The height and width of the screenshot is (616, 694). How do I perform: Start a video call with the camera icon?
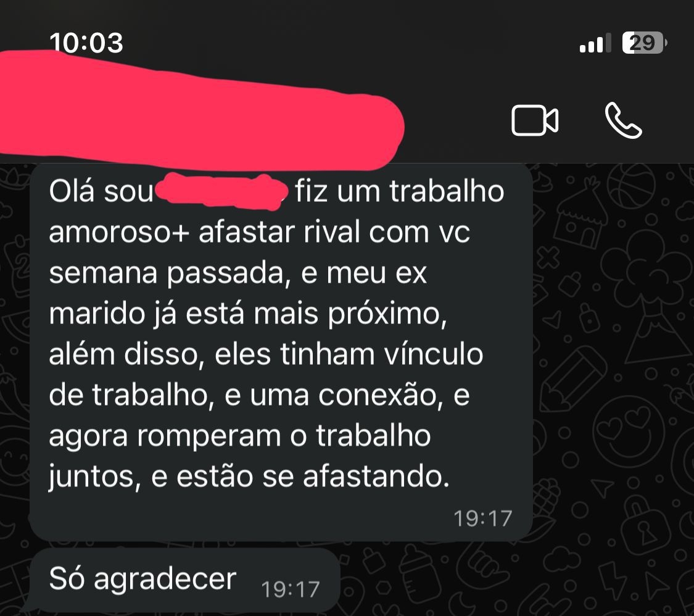535,120
